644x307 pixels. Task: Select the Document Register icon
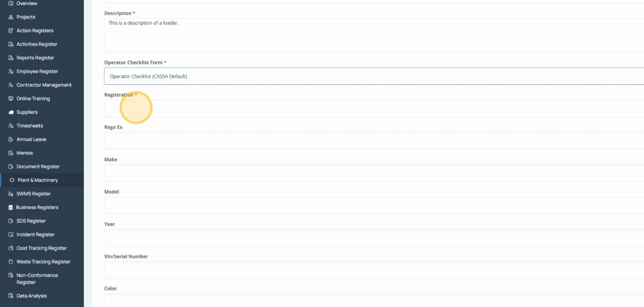pos(11,167)
